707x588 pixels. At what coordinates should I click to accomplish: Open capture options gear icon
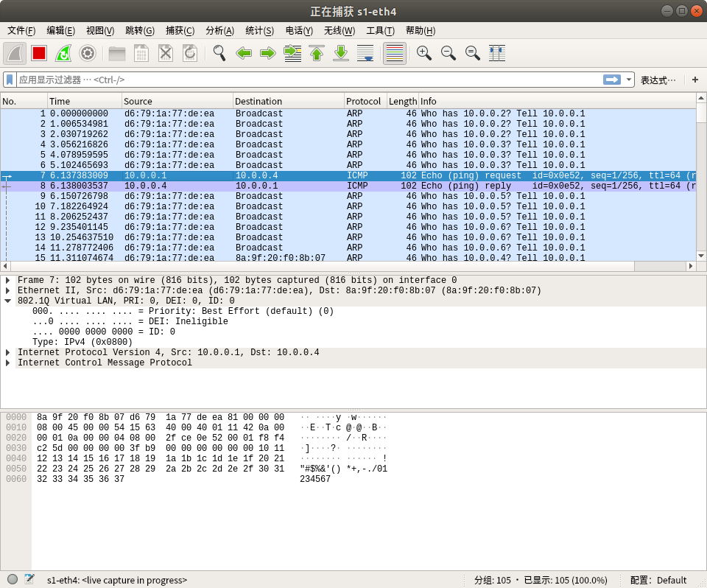[x=88, y=53]
